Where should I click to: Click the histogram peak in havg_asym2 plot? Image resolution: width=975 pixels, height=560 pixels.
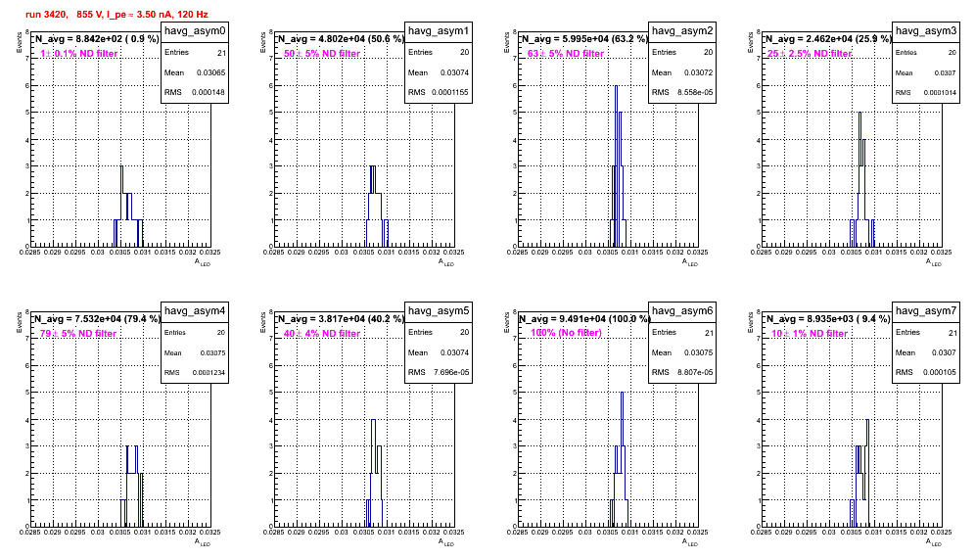pyautogui.click(x=616, y=87)
